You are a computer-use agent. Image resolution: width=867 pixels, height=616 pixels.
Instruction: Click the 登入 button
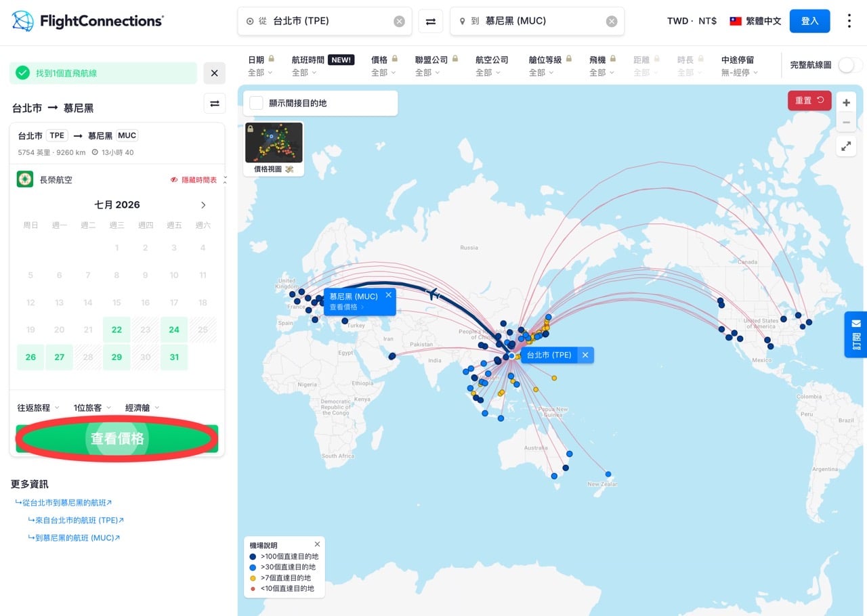coord(810,21)
